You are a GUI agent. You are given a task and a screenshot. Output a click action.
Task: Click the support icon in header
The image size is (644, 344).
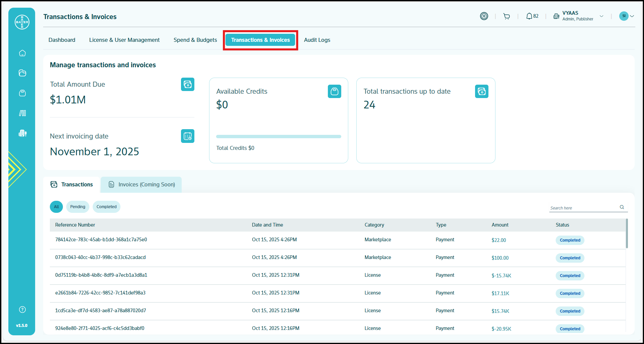coord(484,16)
